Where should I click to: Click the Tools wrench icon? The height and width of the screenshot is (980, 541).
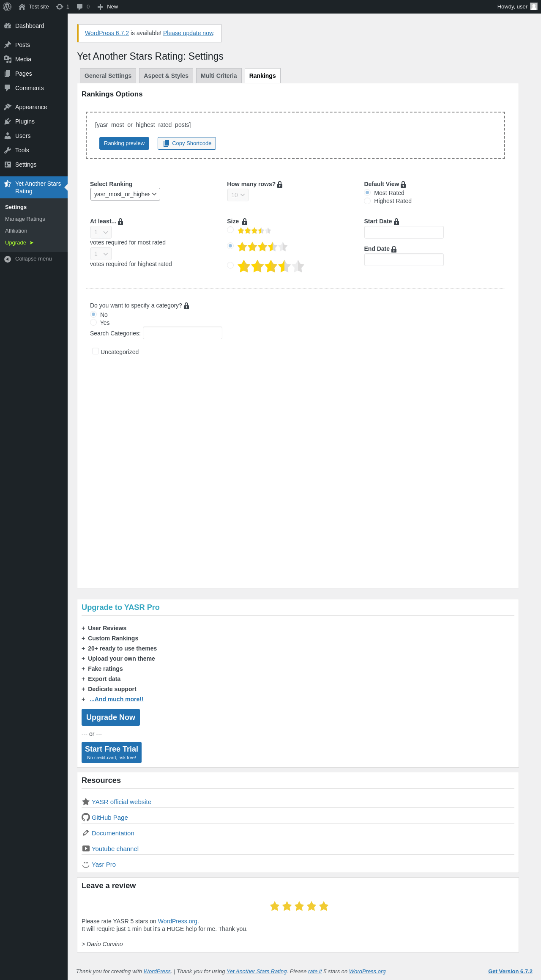(x=8, y=150)
